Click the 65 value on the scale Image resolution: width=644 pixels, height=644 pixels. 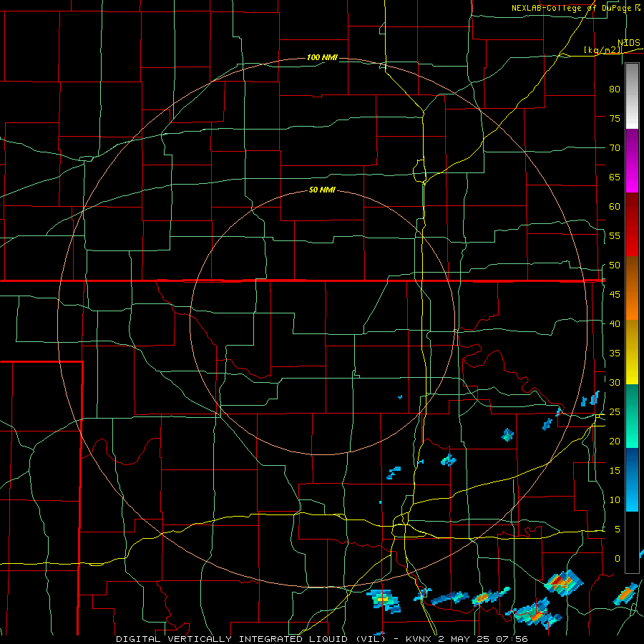point(615,177)
